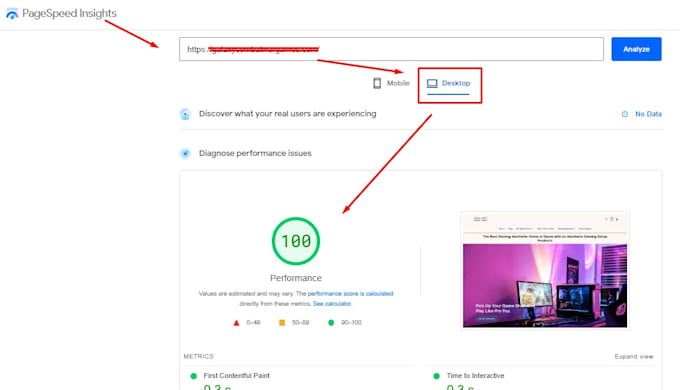Screen dimensions: 680x390
Task: Click the blue Analyze button
Action: [636, 49]
